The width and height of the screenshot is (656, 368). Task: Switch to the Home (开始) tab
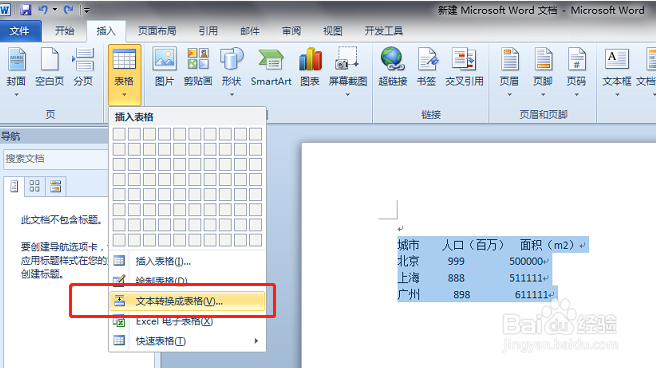(x=64, y=31)
